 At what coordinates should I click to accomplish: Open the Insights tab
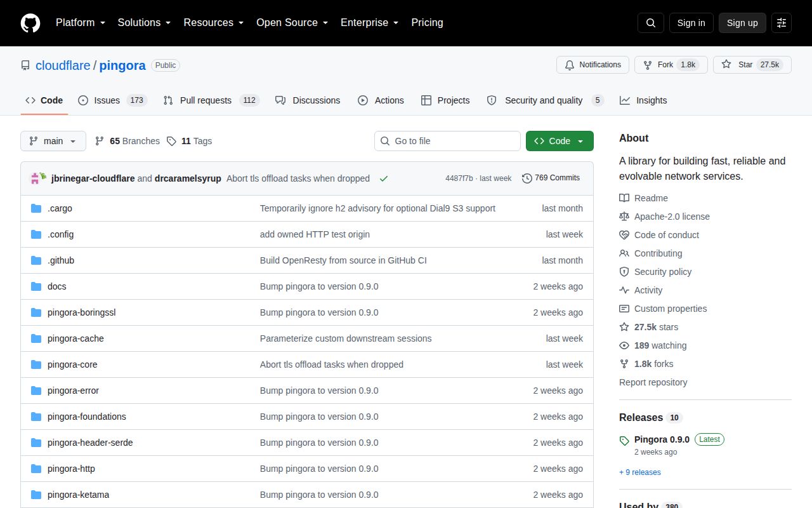click(643, 100)
